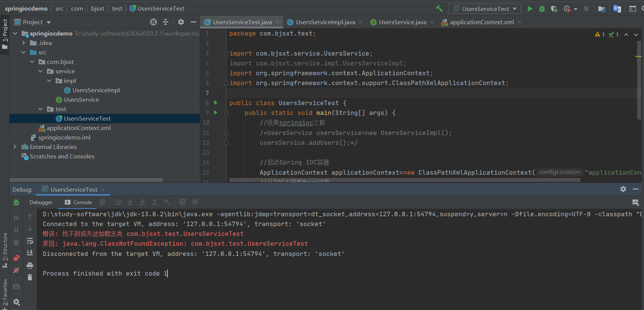This screenshot has height=310, width=644.
Task: Open the UsersServiceTest run configuration dropdown
Action: 485,8
